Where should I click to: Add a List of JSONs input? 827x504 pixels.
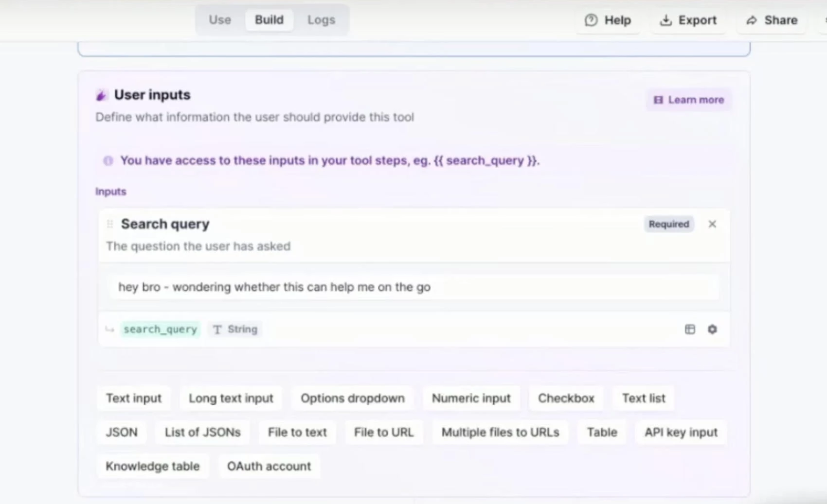(x=203, y=432)
